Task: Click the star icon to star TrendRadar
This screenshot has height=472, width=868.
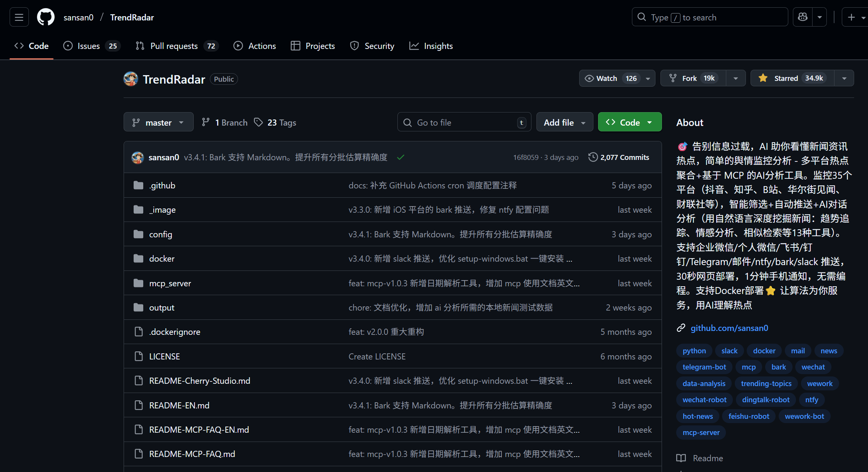Action: [x=762, y=78]
